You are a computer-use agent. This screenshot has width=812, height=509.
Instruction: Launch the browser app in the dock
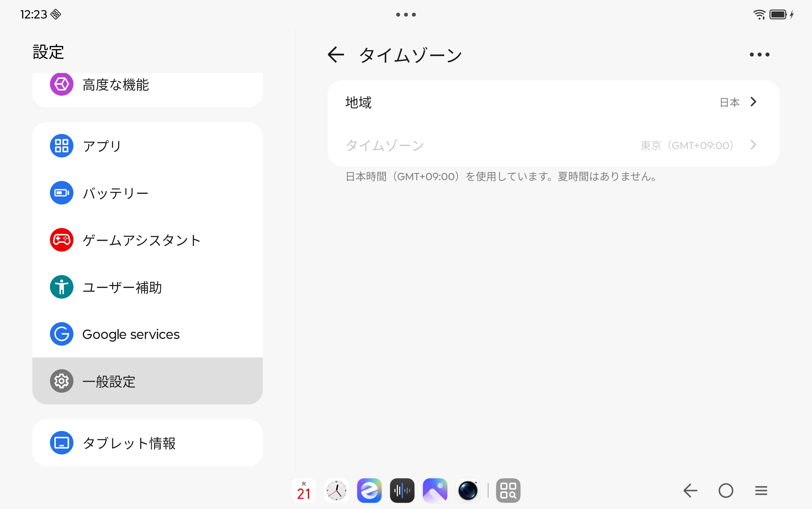pos(369,491)
